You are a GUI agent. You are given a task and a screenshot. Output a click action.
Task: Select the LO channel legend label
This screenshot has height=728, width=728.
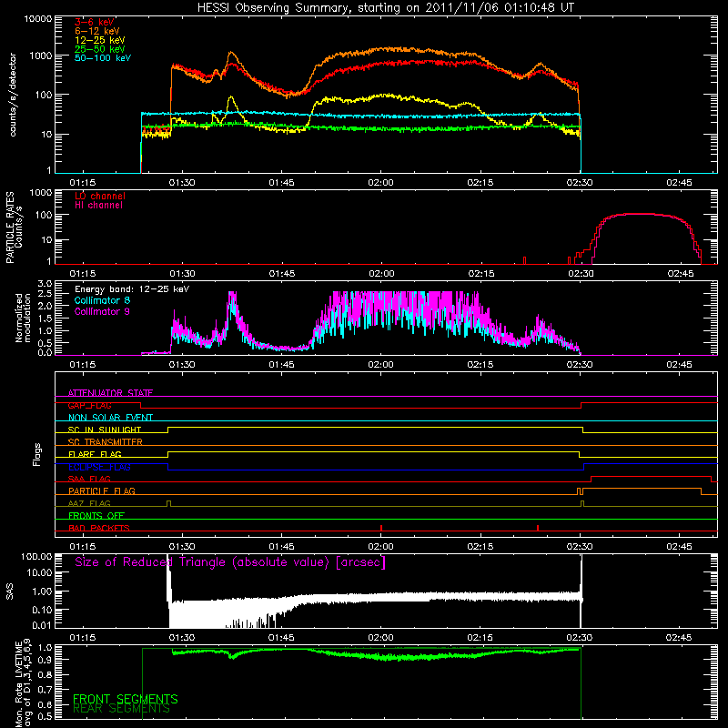tap(100, 197)
